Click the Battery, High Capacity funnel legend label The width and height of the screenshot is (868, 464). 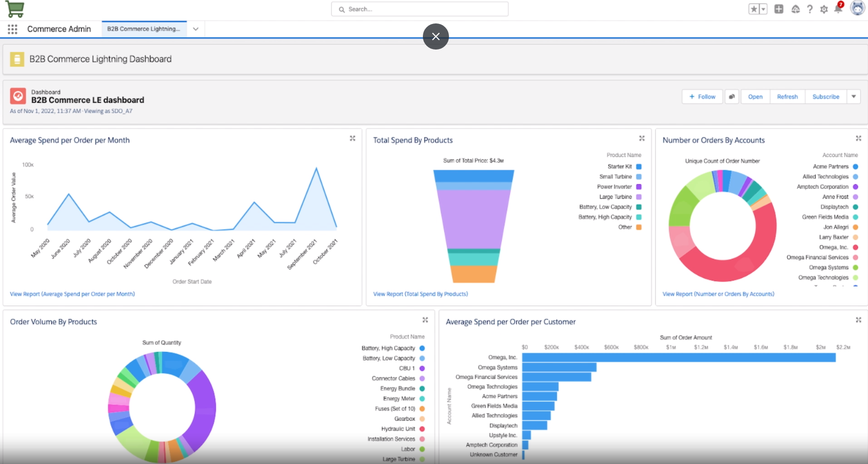(605, 217)
